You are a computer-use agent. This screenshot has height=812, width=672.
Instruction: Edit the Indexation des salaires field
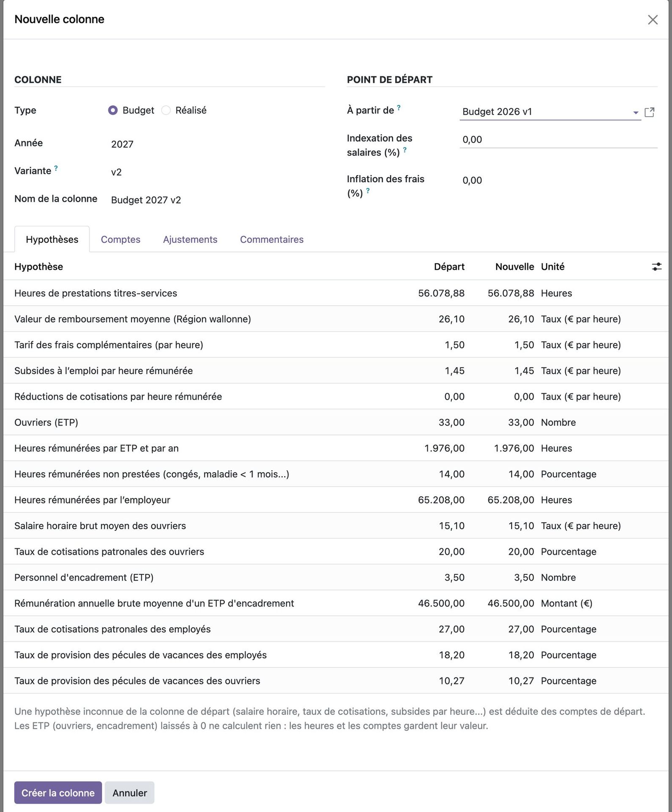558,140
